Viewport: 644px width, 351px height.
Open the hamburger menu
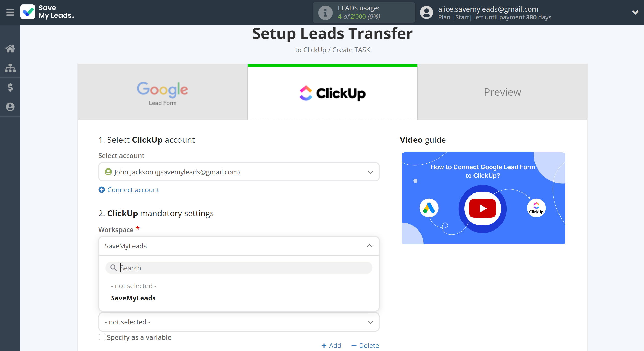pos(10,12)
